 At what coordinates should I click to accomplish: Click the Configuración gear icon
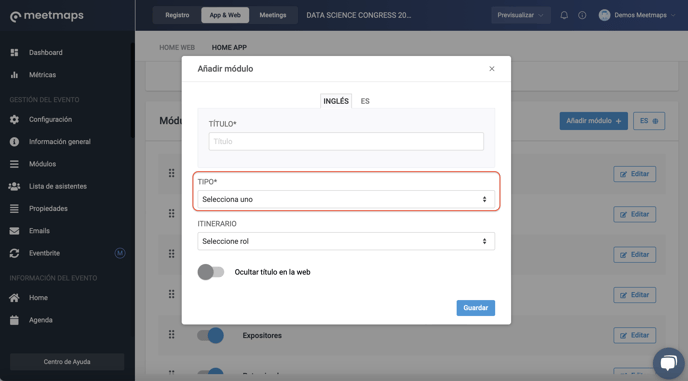pos(14,119)
